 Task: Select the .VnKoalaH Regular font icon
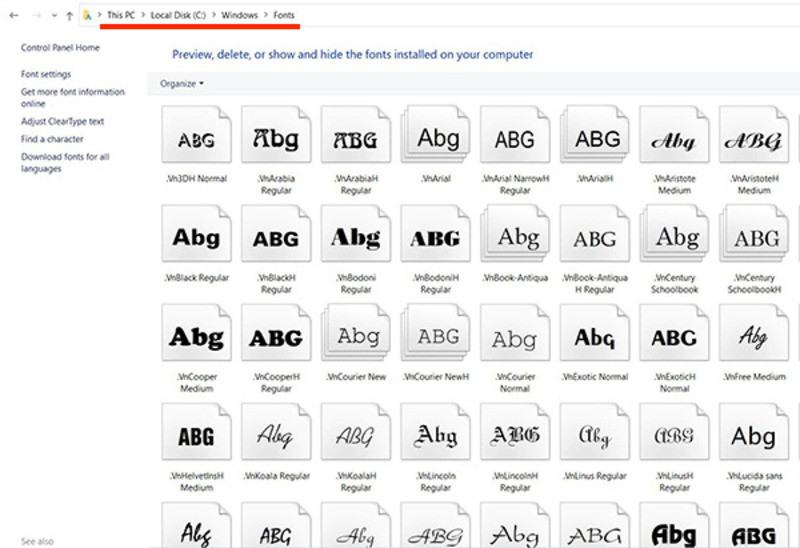[356, 431]
